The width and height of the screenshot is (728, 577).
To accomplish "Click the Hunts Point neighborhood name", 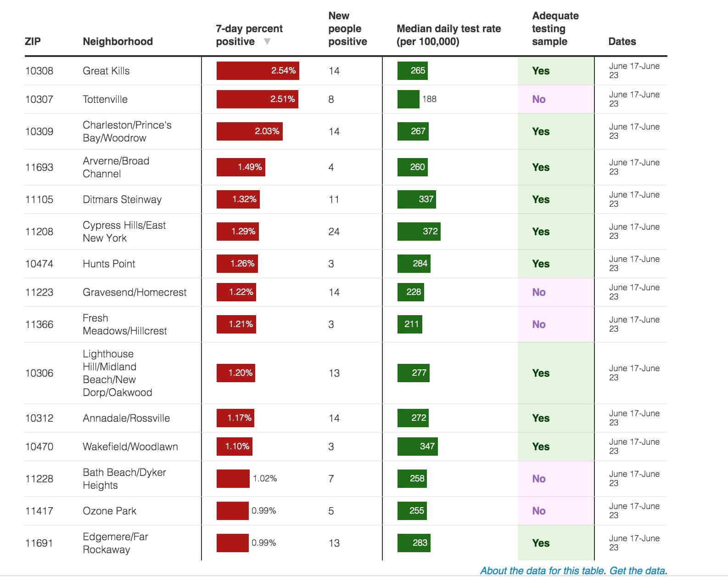I will (x=109, y=264).
